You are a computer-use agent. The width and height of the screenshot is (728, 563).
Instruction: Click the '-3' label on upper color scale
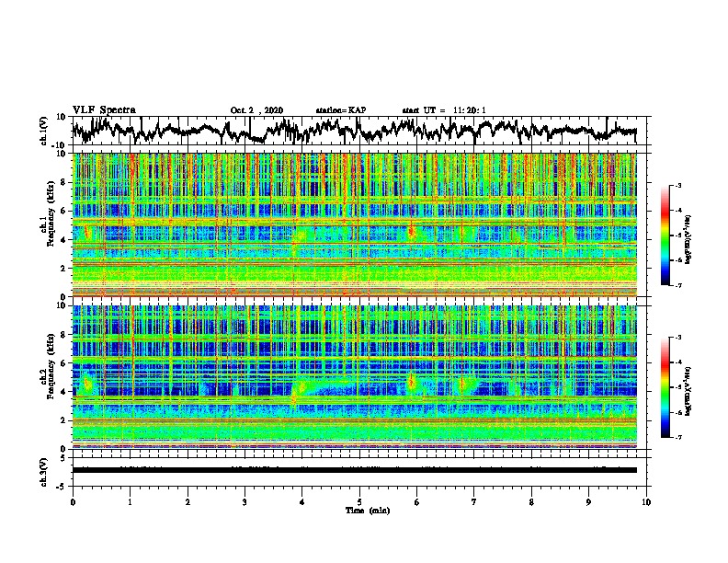(x=678, y=185)
